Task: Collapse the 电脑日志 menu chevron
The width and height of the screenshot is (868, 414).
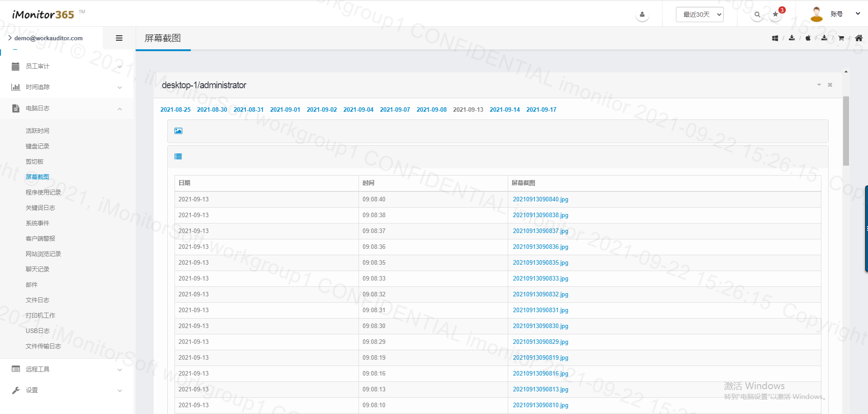Action: tap(120, 109)
